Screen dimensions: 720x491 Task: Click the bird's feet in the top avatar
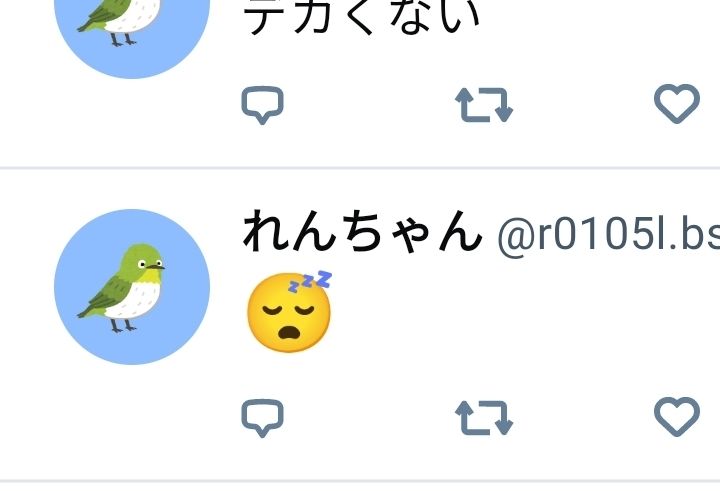click(x=124, y=40)
